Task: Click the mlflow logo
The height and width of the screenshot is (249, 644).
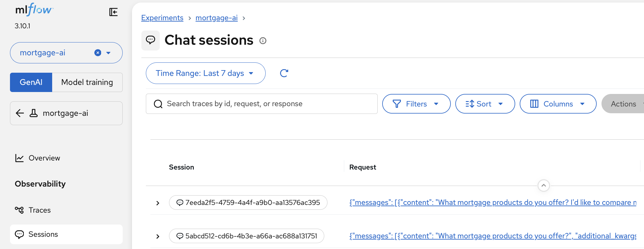Action: click(x=34, y=10)
